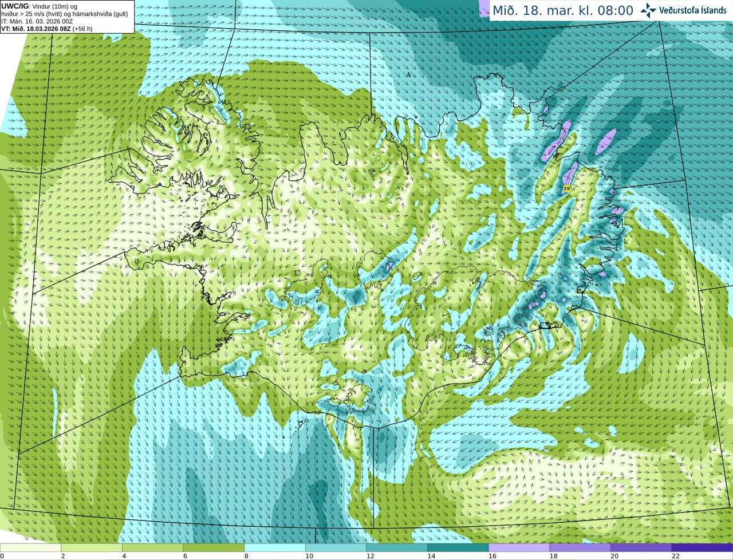Click the legend scale label 8
Image resolution: width=733 pixels, height=560 pixels.
coord(246,556)
